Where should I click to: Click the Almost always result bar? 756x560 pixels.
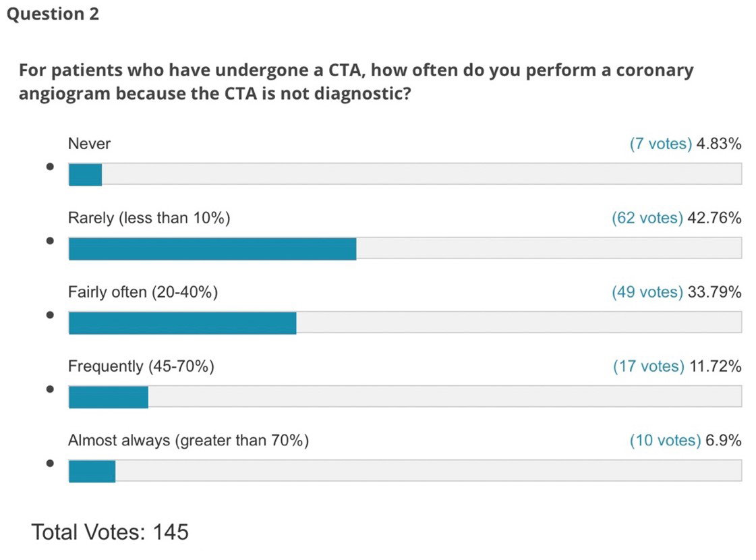click(405, 471)
